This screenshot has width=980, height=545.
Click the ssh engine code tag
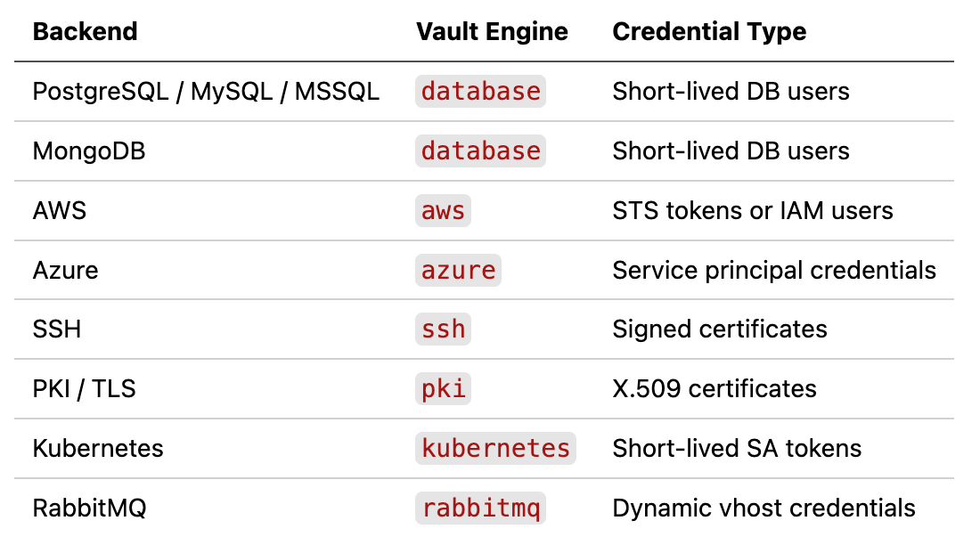(443, 329)
